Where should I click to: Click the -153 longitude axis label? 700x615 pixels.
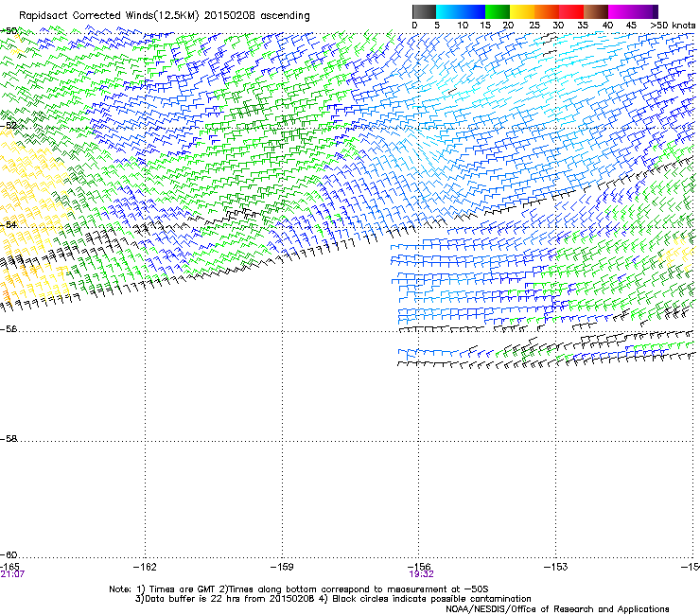[x=556, y=567]
